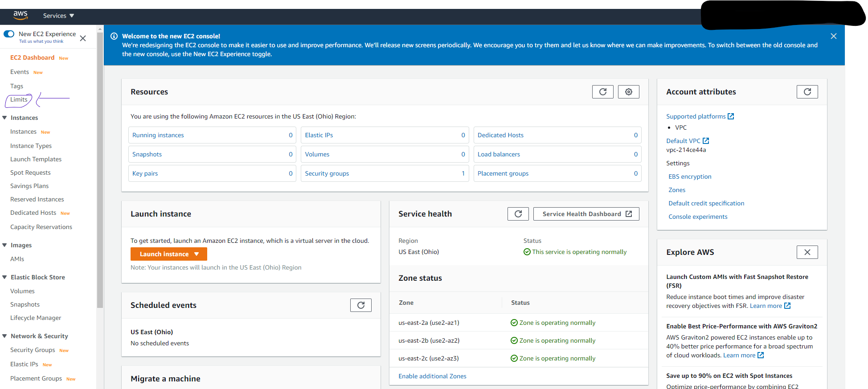Image resolution: width=868 pixels, height=389 pixels.
Task: Open Security Groups in sidebar
Action: click(x=33, y=350)
